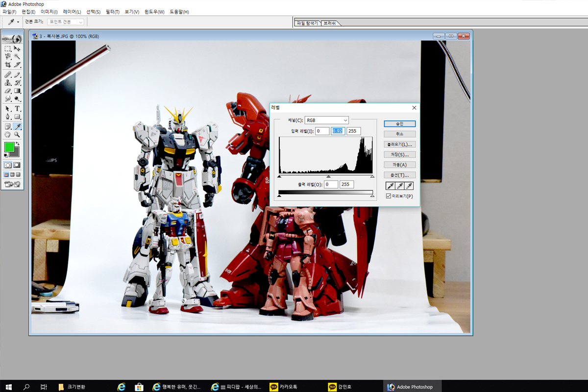Switch to Standard editing mode

coord(8,165)
